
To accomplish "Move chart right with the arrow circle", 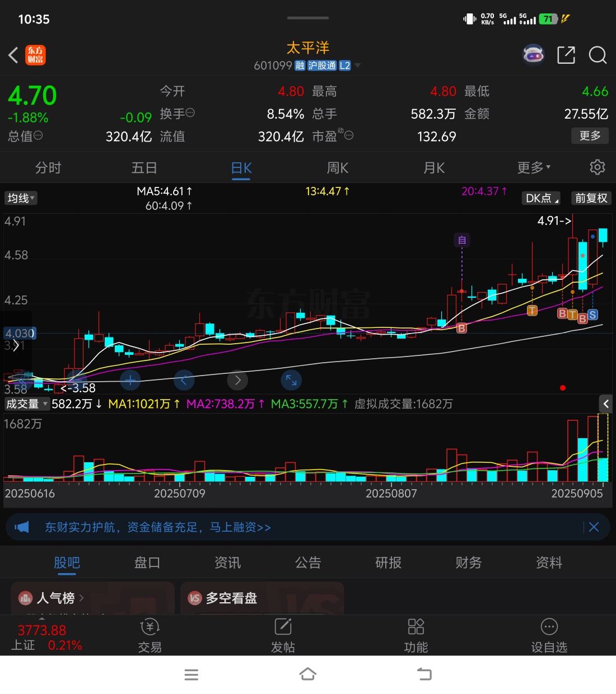I will 237,381.
